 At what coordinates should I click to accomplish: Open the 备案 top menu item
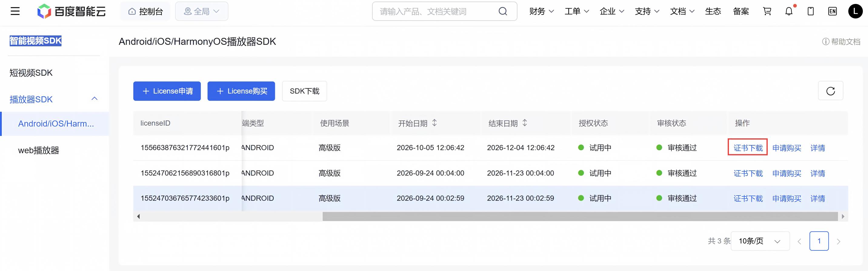741,12
